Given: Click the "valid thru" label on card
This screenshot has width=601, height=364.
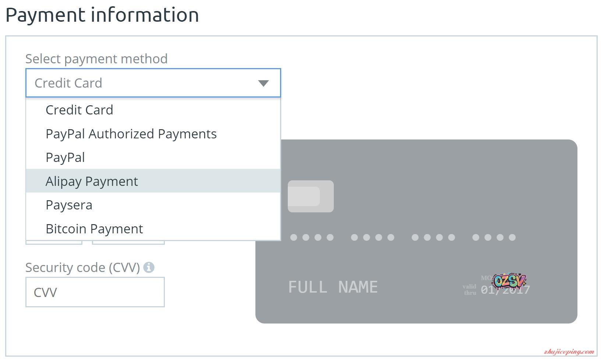Looking at the screenshot, I should [470, 290].
